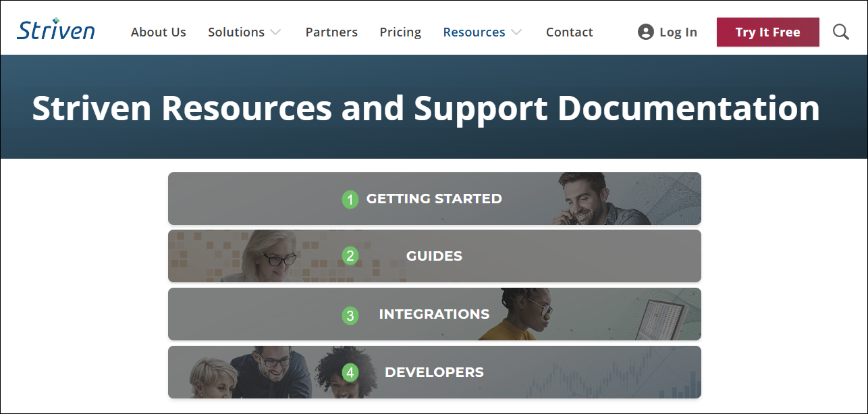Open the Guides section
This screenshot has height=414, width=868.
tap(435, 256)
